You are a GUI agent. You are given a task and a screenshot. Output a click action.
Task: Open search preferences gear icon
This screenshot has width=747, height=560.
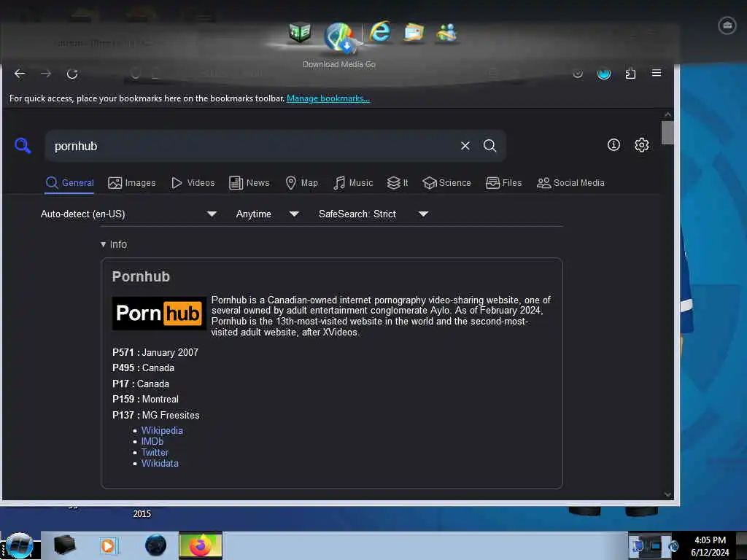(x=642, y=145)
